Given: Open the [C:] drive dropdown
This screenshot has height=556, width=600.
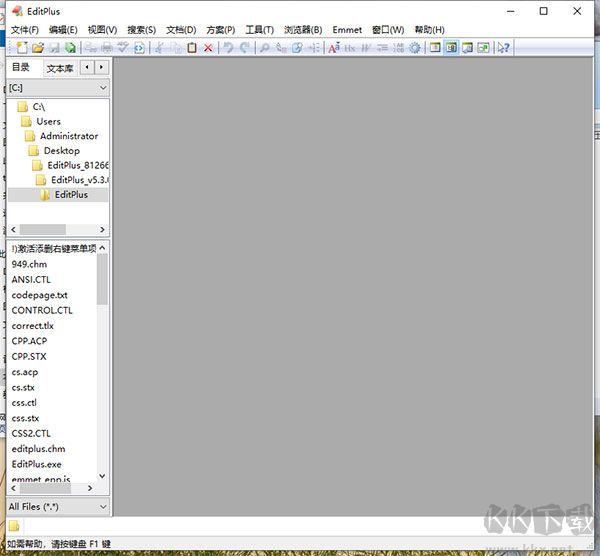Looking at the screenshot, I should [x=58, y=88].
